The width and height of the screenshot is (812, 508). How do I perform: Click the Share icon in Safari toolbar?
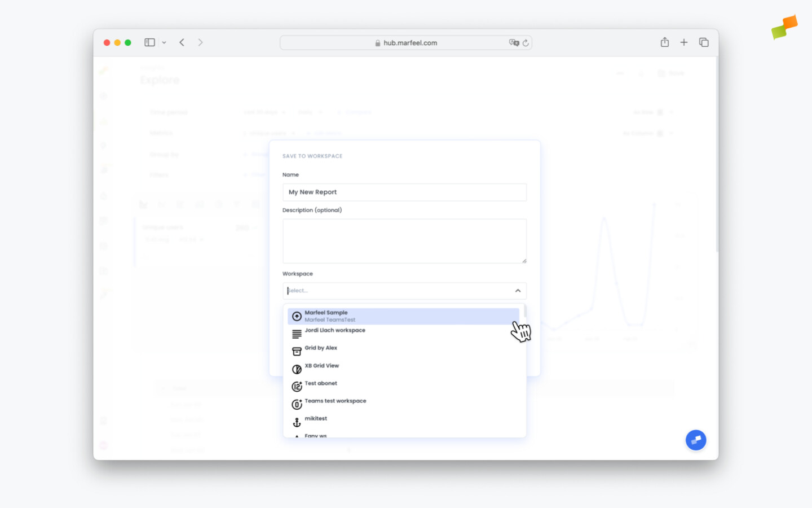pyautogui.click(x=665, y=42)
